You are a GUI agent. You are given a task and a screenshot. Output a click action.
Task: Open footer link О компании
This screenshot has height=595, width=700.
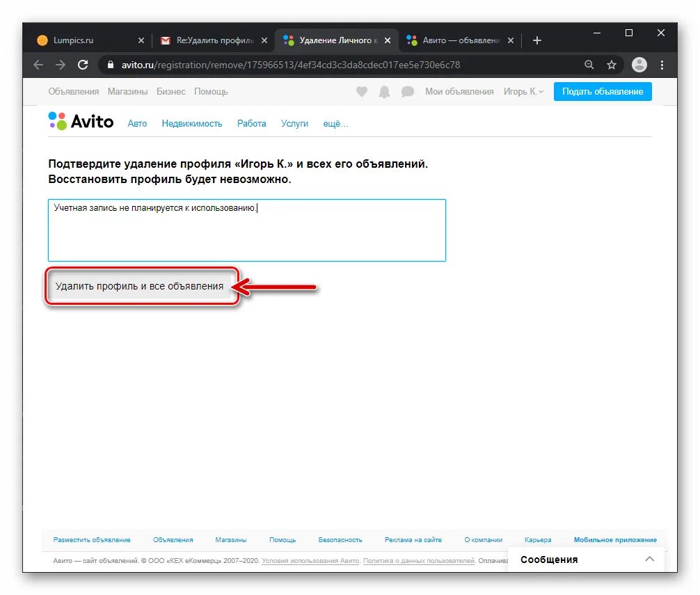[x=484, y=539]
